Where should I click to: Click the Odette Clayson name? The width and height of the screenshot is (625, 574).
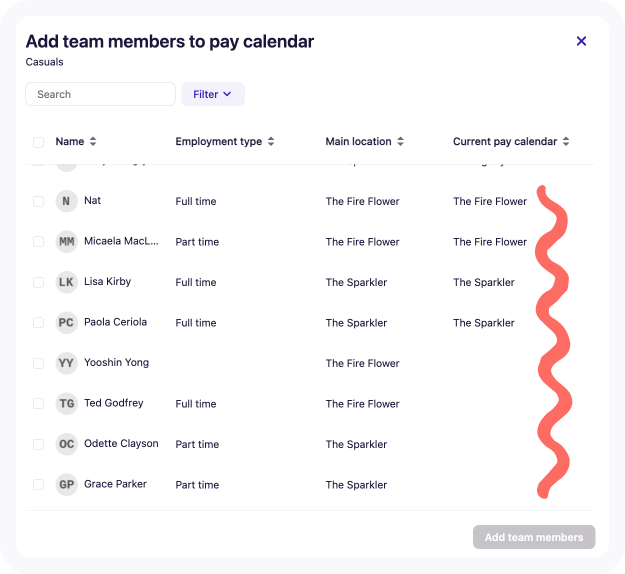pos(121,444)
